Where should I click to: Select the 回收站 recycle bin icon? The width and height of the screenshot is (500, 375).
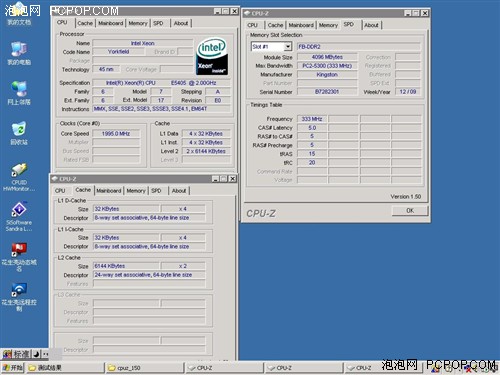[19, 133]
